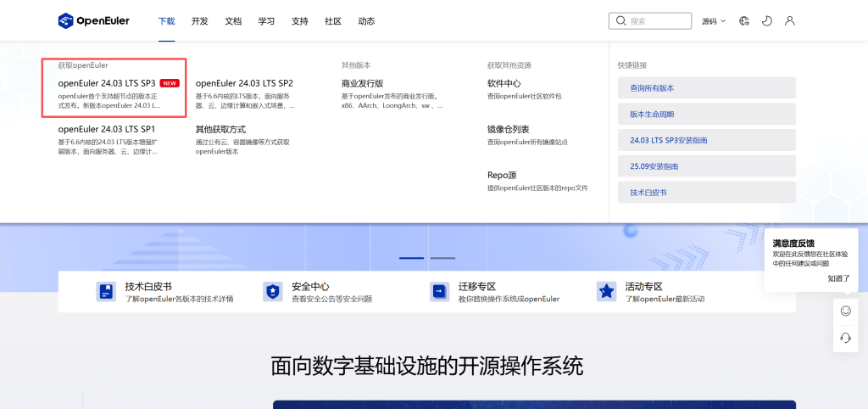
Task: Open the user account icon
Action: (x=790, y=20)
